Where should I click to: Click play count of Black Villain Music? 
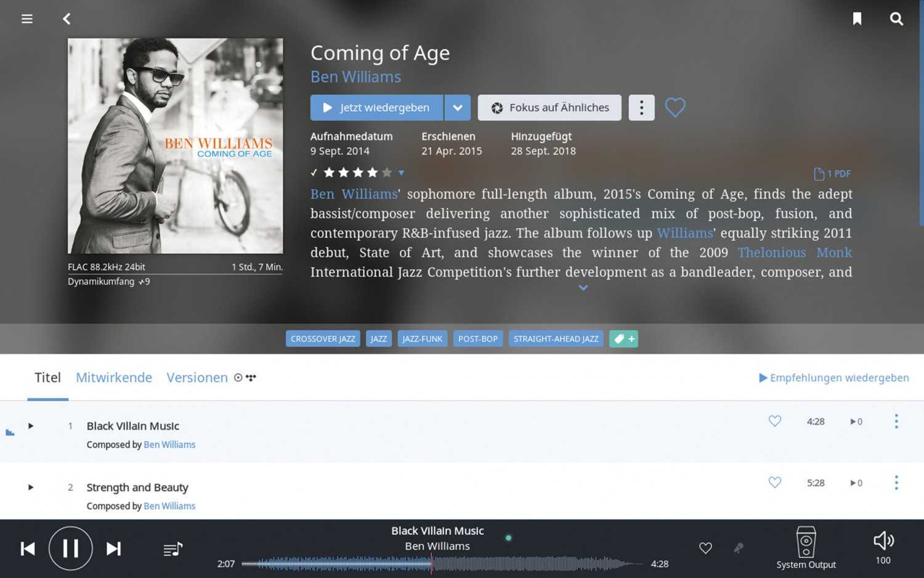(x=856, y=422)
